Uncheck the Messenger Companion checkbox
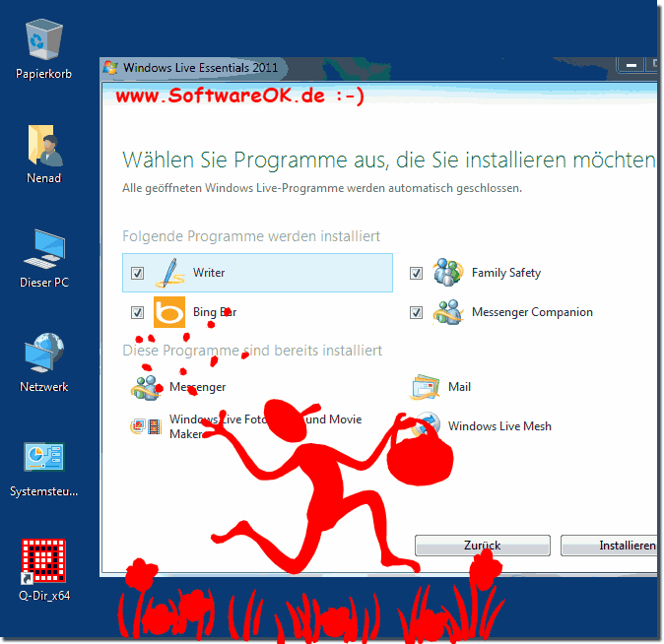 tap(416, 313)
